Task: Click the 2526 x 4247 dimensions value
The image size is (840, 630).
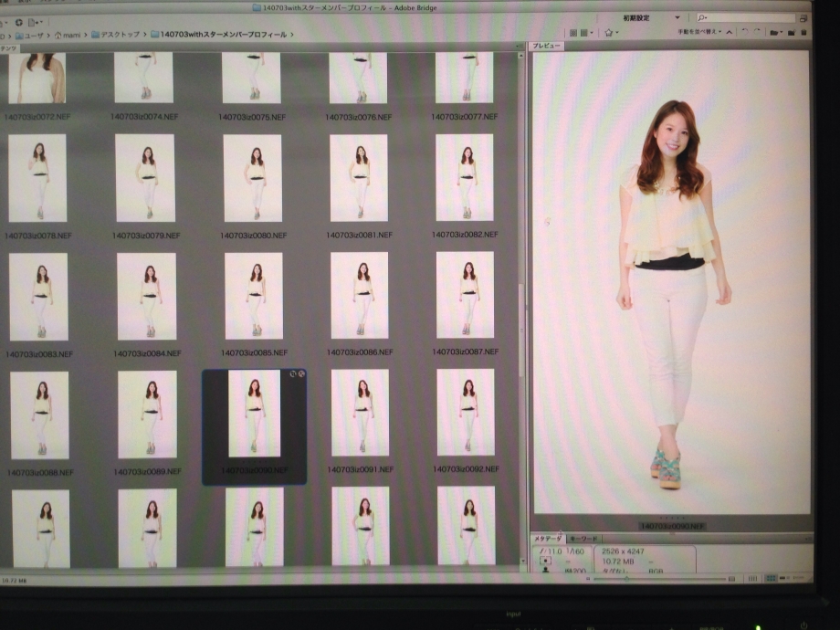Action: coord(623,551)
